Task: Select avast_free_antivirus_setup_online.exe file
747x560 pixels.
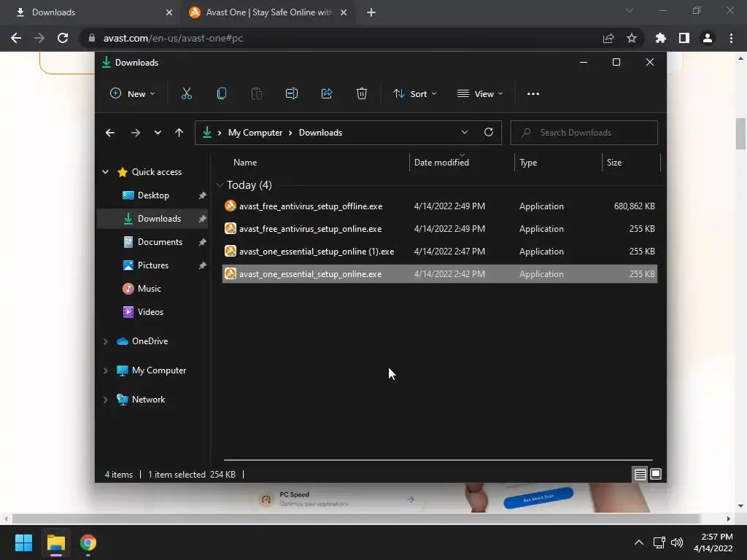Action: coord(440,229)
